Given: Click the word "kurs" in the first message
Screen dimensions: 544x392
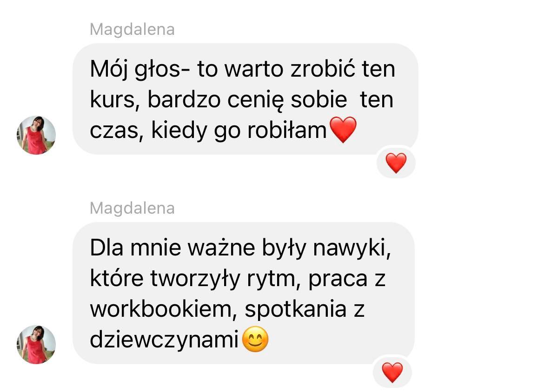Looking at the screenshot, I should (x=115, y=100).
